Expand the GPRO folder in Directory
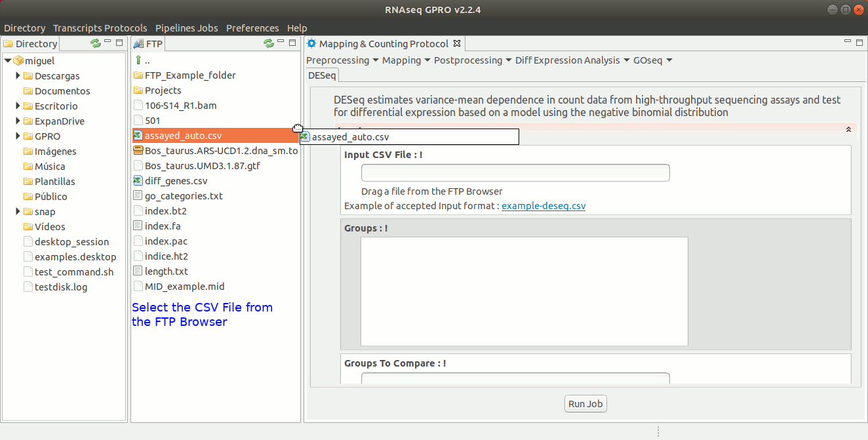The image size is (868, 440). click(18, 136)
